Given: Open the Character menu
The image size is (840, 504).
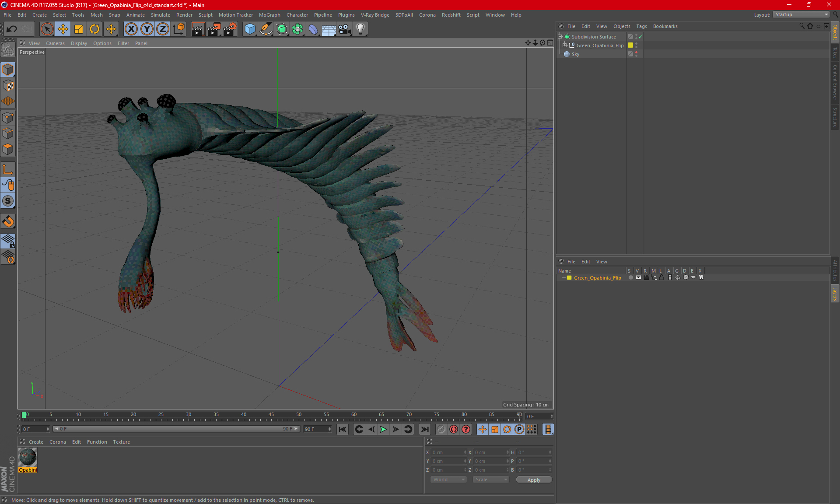Looking at the screenshot, I should pos(297,15).
